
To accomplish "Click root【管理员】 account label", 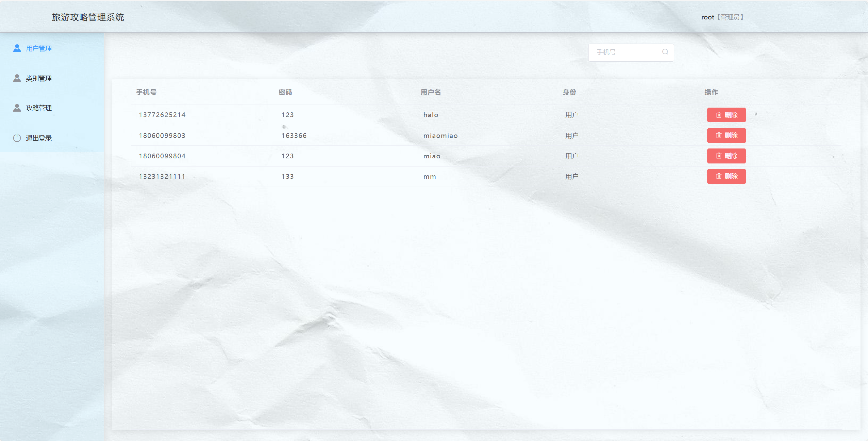I will [723, 17].
